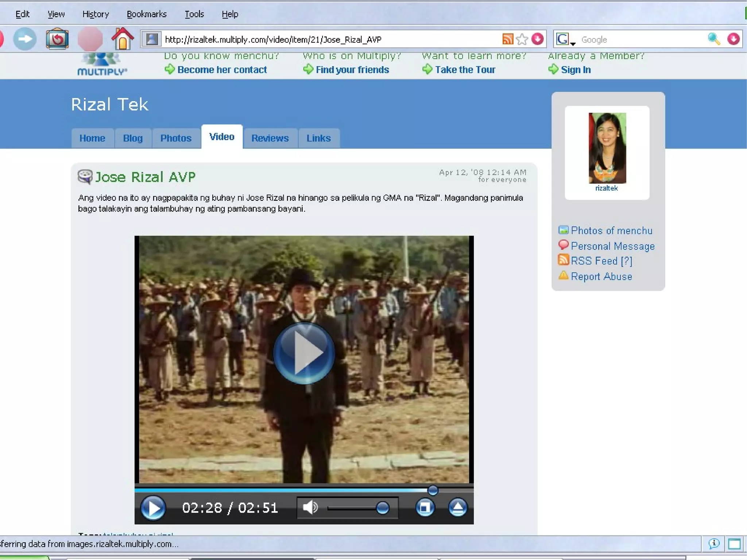Click the volume slider knob
This screenshot has width=747, height=560.
(x=382, y=507)
